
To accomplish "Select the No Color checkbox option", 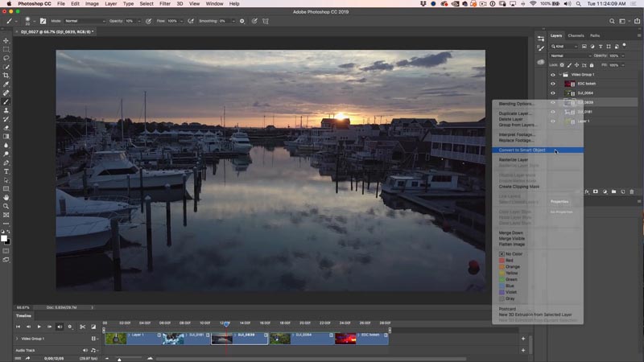I will (x=502, y=254).
